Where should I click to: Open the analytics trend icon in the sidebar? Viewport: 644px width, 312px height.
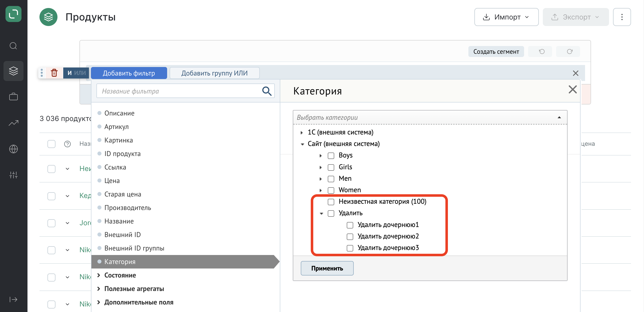13,123
